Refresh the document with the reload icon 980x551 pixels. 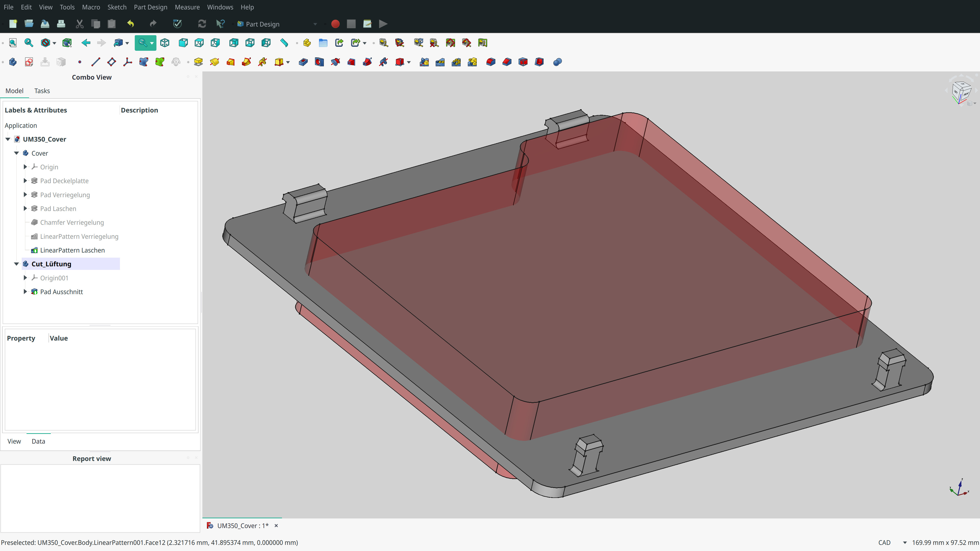pyautogui.click(x=202, y=24)
